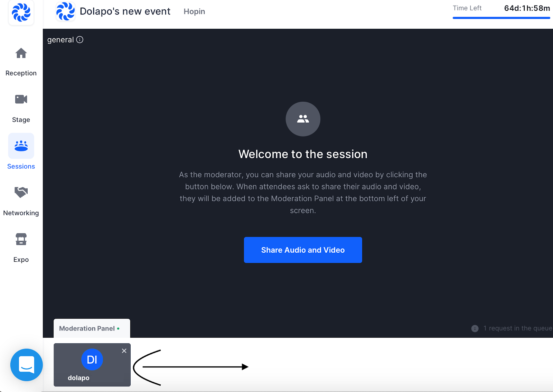Click the DI avatar on dolapo's card
The height and width of the screenshot is (392, 553).
tap(92, 360)
